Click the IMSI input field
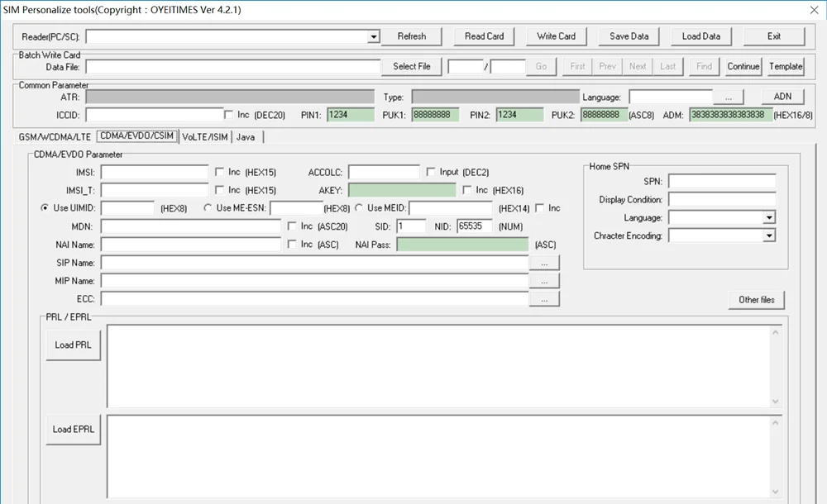Viewport: 827px width, 504px height. [x=155, y=172]
